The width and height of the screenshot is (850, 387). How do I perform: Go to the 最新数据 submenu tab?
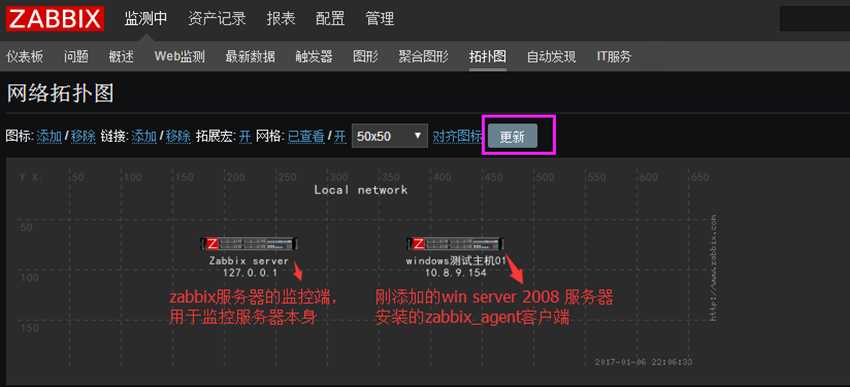tap(250, 56)
